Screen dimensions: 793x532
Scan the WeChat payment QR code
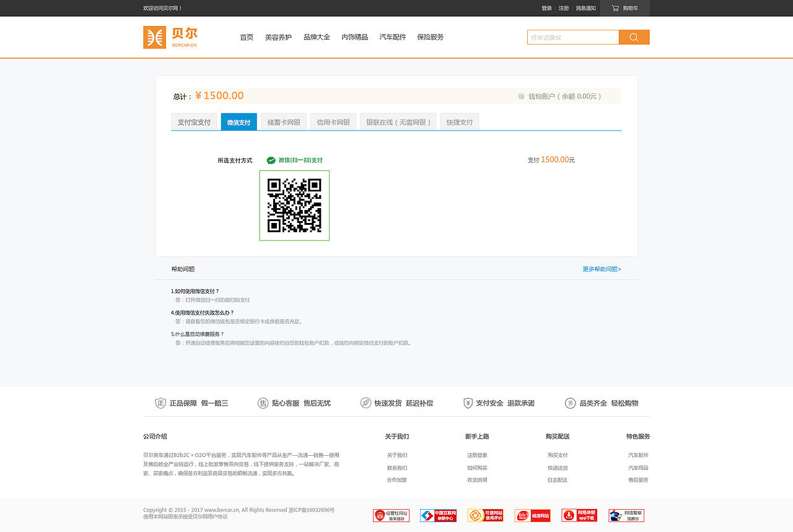click(x=294, y=205)
